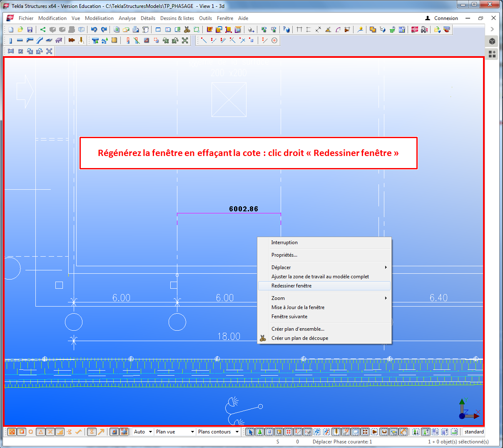Open the components grid side panel icon

[492, 54]
